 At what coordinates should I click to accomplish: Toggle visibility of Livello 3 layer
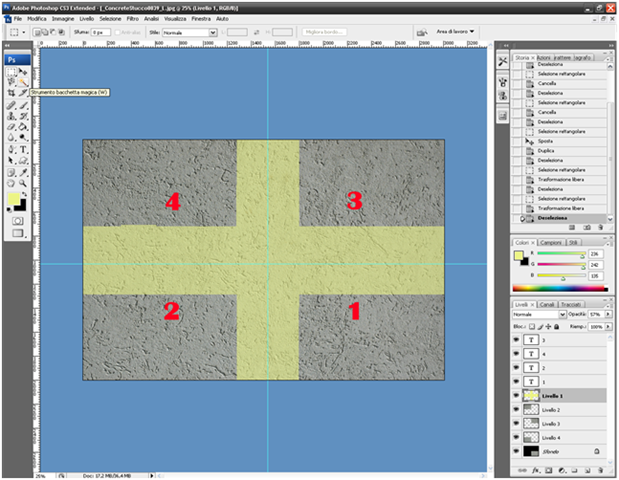point(517,424)
